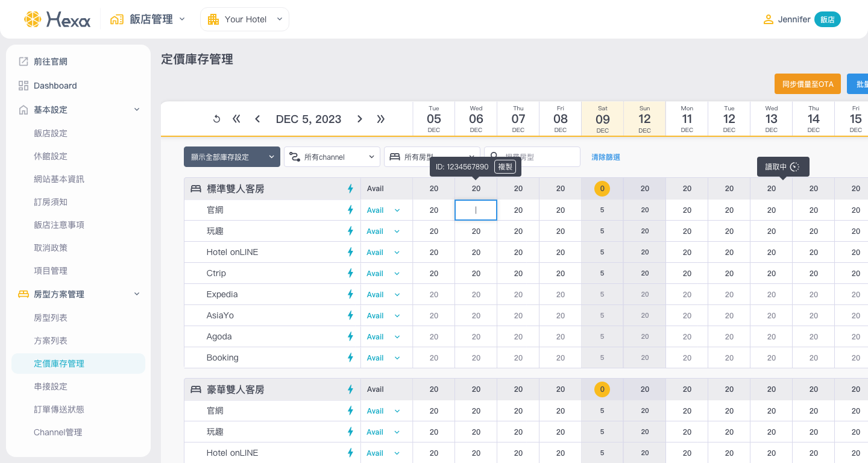Expand Avail dropdown in Expedia row
868x463 pixels.
pos(397,295)
